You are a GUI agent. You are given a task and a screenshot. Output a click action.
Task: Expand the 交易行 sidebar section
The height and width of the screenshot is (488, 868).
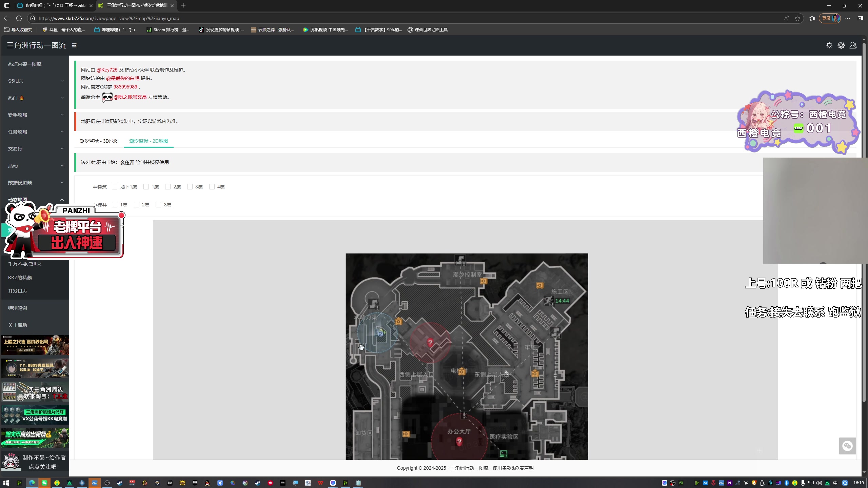35,149
